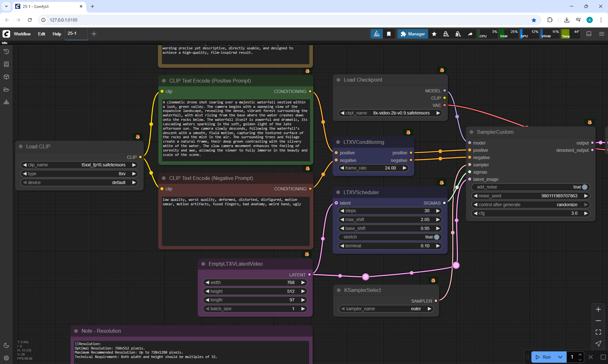Click the bookmark icon in top toolbar

click(389, 34)
